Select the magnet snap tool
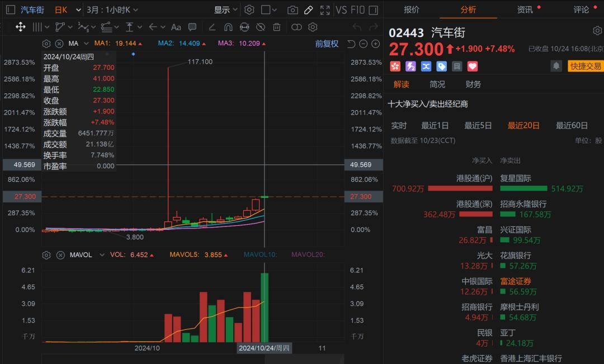Viewport: 604px width, 364px height. (228, 27)
